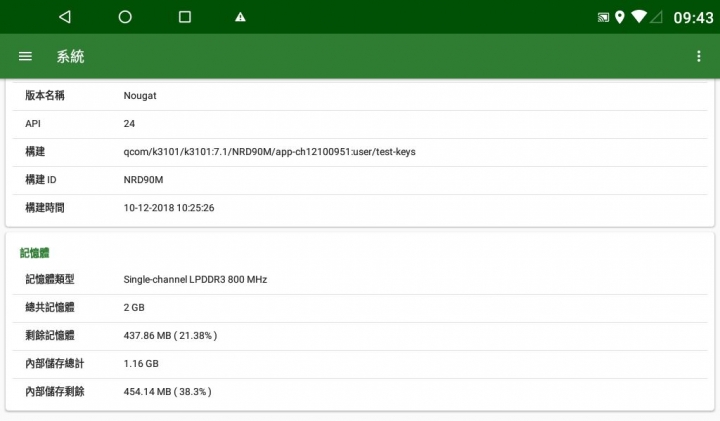Select the 版本名稱 label
This screenshot has width=720, height=421.
[x=45, y=95]
